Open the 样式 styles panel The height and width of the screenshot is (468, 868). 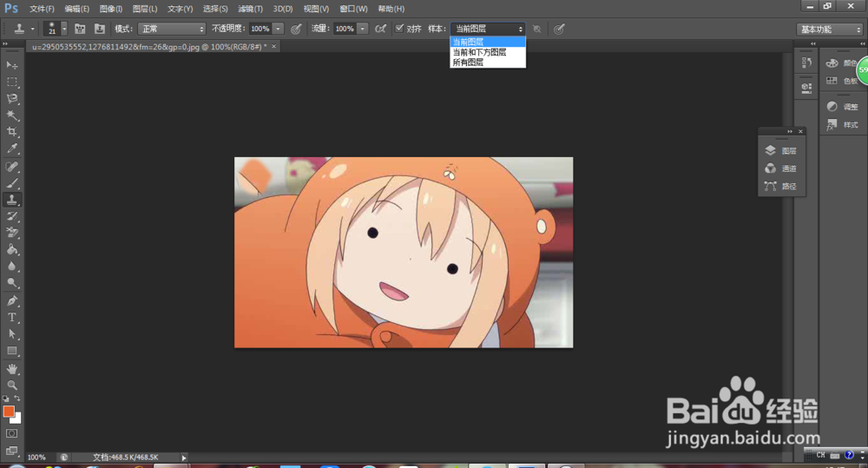(843, 125)
